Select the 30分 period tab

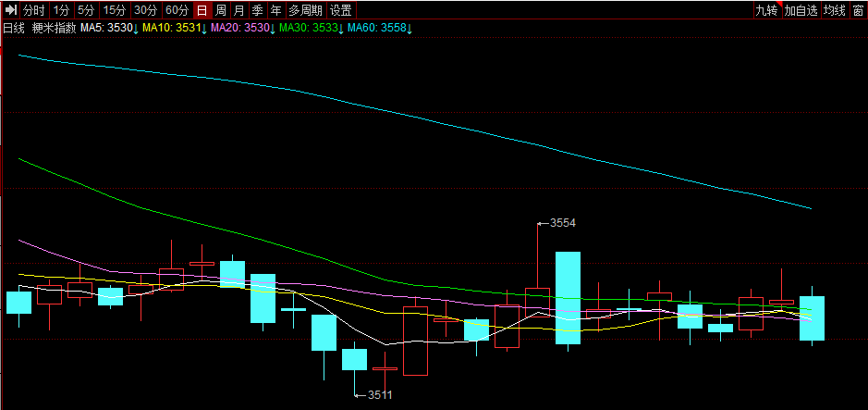[x=147, y=10]
